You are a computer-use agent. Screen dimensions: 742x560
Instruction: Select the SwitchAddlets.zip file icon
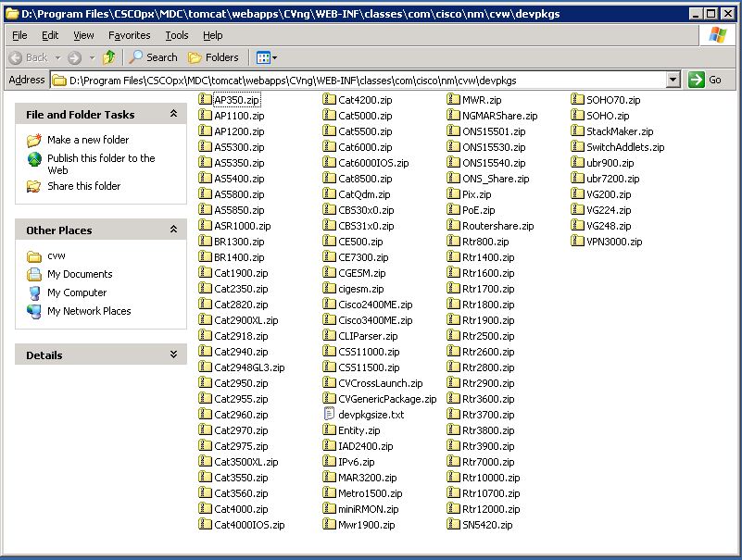point(577,146)
